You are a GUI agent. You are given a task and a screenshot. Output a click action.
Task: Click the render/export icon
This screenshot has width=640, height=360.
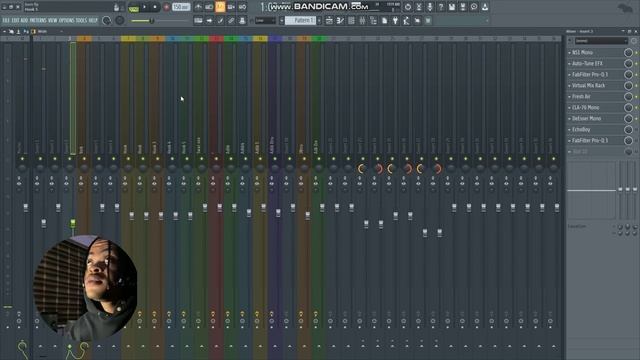[x=463, y=7]
